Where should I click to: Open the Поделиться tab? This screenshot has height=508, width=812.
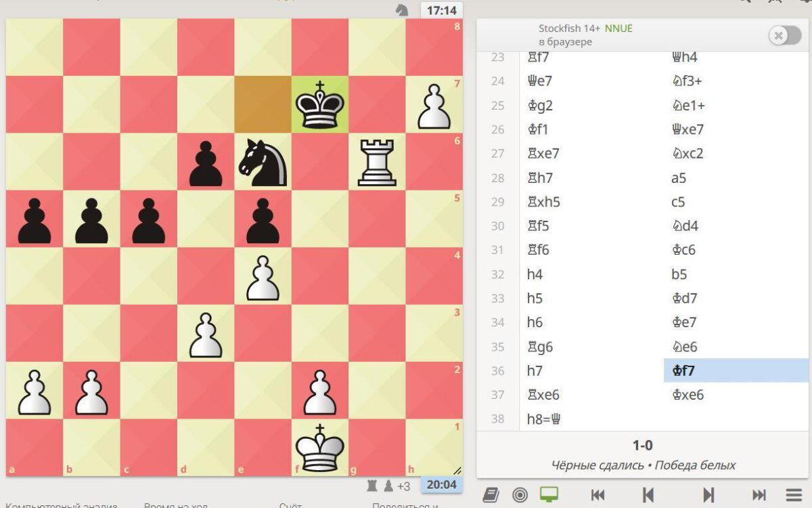[405, 505]
